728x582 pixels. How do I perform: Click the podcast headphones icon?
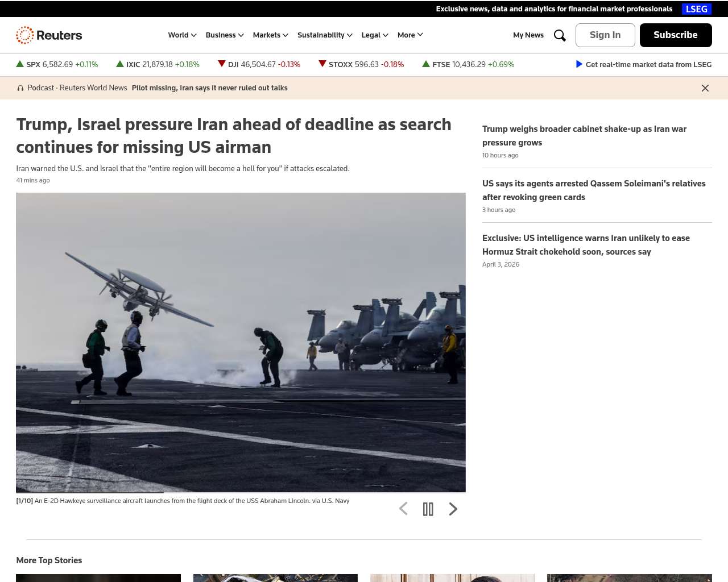tap(20, 88)
